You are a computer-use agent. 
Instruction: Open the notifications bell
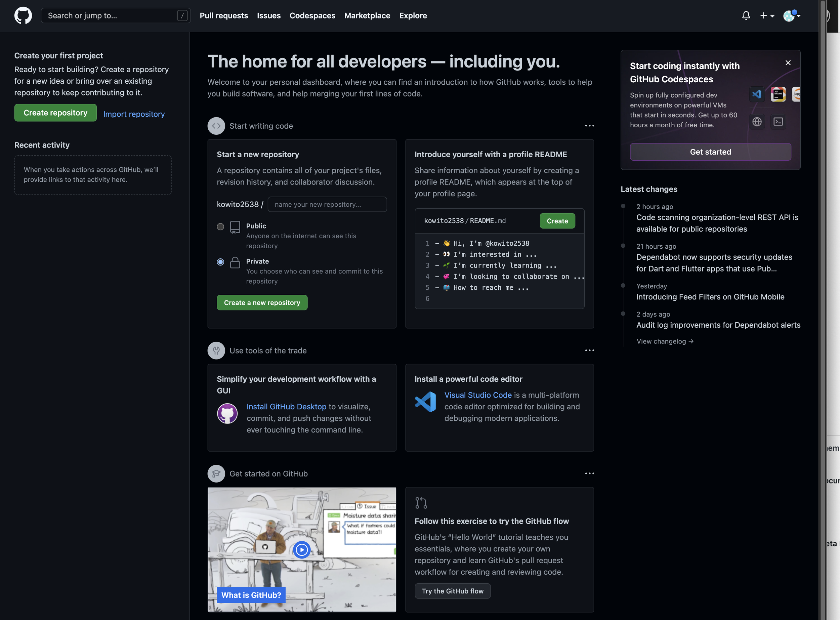coord(746,15)
